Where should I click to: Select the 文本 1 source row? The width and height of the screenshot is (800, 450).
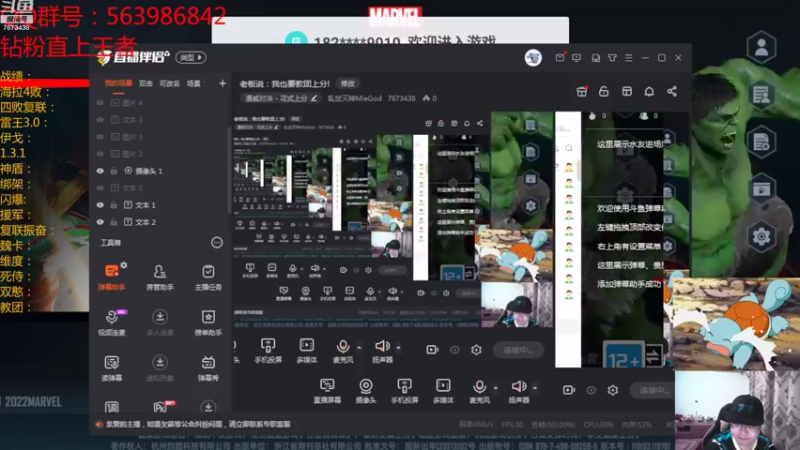[x=161, y=205]
